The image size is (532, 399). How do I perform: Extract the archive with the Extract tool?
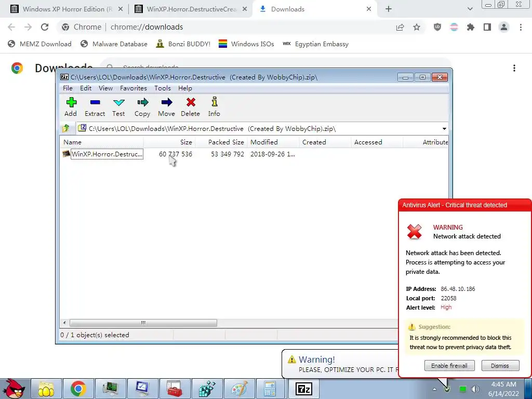coord(95,107)
